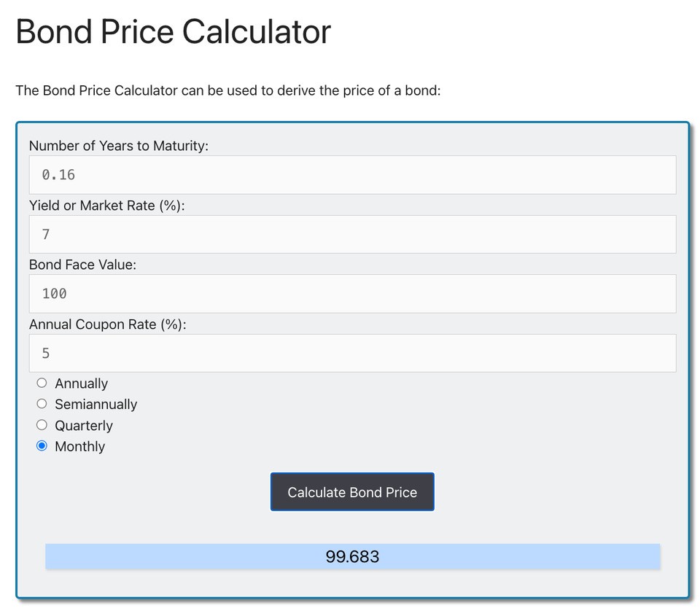The height and width of the screenshot is (611, 700).
Task: Click the "Number of Years to Maturity:" label
Action: (x=119, y=146)
